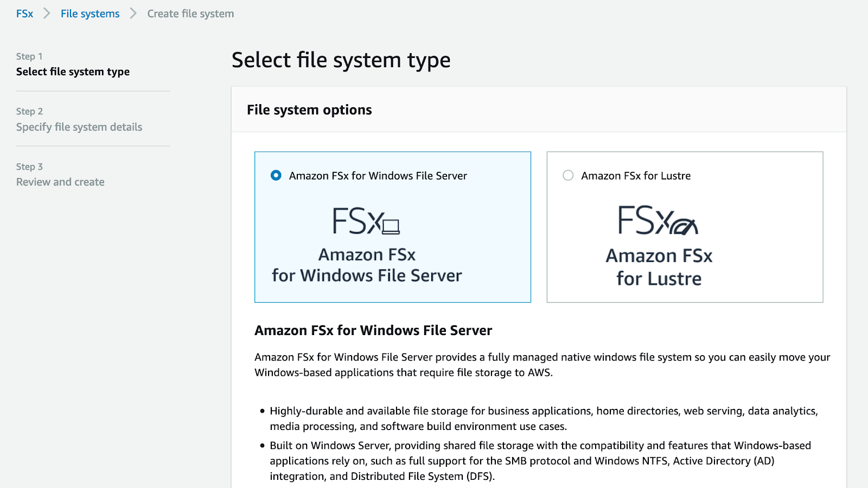This screenshot has height=488, width=868.
Task: Click the Create file system breadcrumb text
Action: point(190,14)
